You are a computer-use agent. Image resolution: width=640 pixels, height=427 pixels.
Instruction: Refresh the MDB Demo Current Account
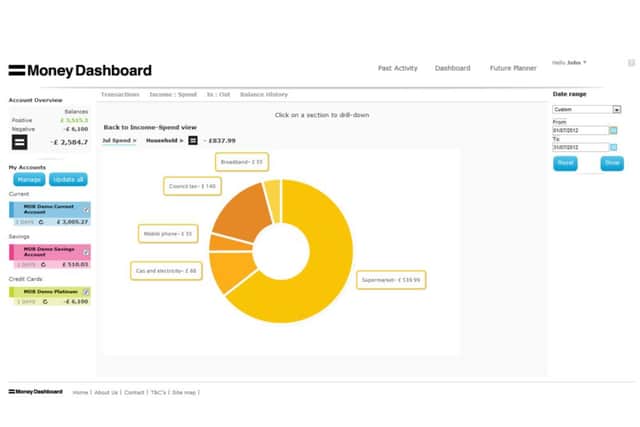point(41,222)
